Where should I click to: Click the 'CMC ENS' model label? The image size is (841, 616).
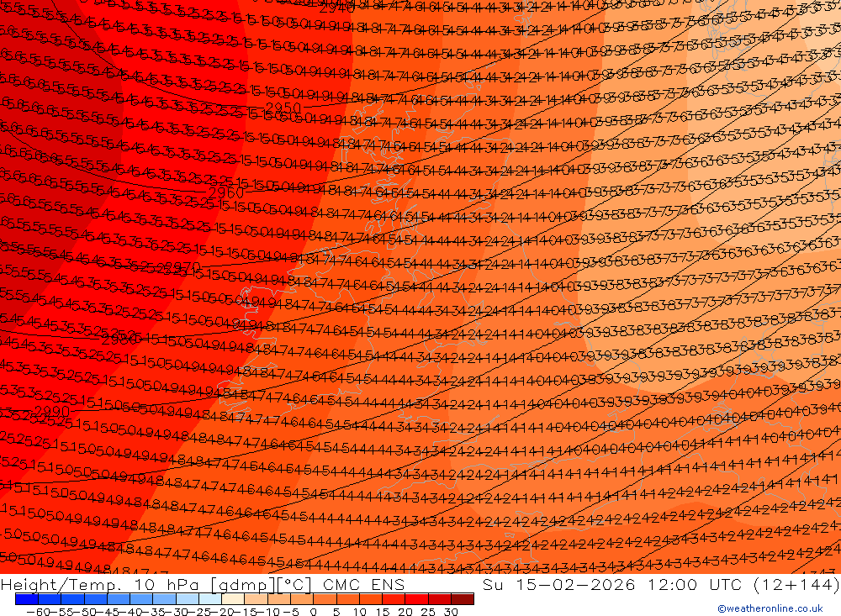coord(363,584)
